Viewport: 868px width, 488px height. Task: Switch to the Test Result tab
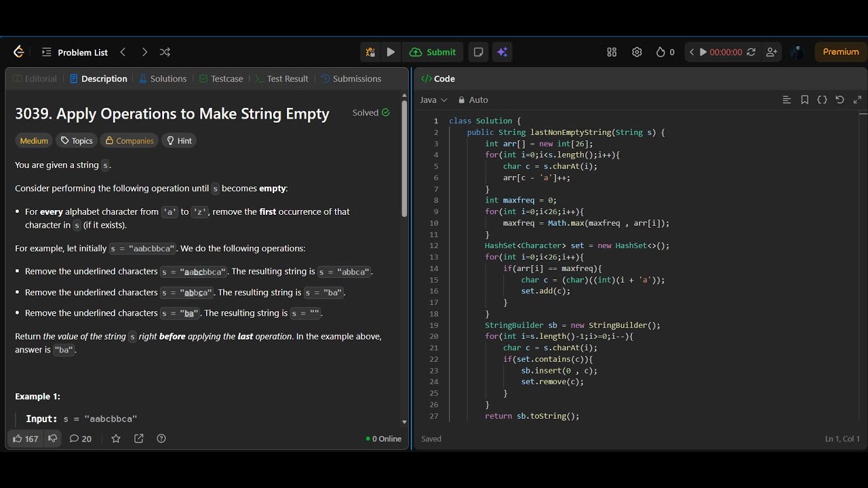(x=281, y=79)
